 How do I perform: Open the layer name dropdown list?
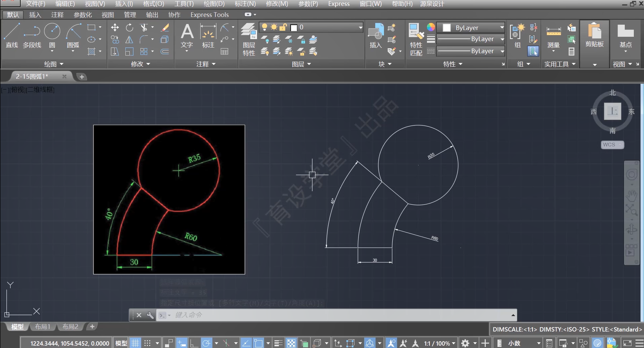(x=360, y=27)
